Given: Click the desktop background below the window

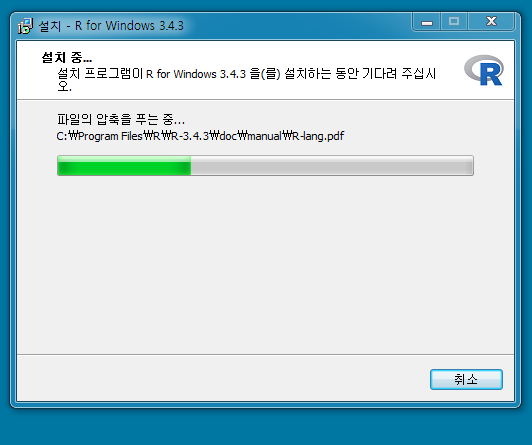Looking at the screenshot, I should pyautogui.click(x=265, y=427).
